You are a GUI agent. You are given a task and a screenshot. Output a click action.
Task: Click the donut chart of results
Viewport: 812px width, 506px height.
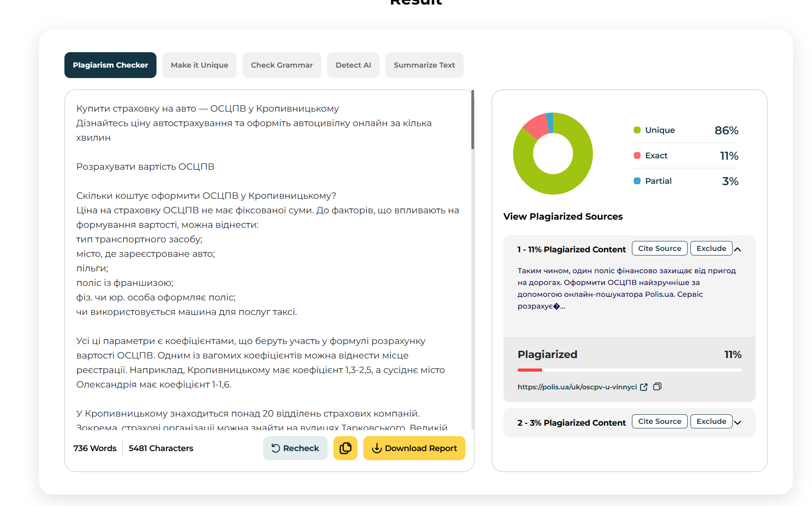pyautogui.click(x=553, y=154)
